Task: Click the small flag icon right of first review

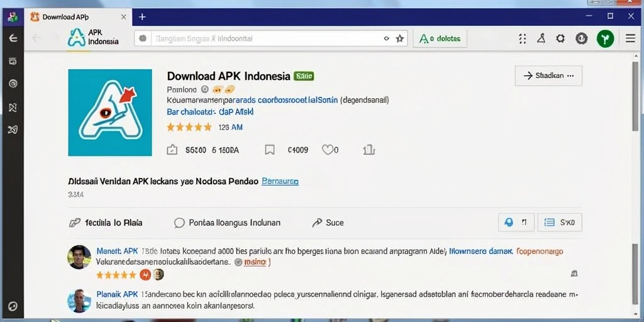Action: pos(574,274)
